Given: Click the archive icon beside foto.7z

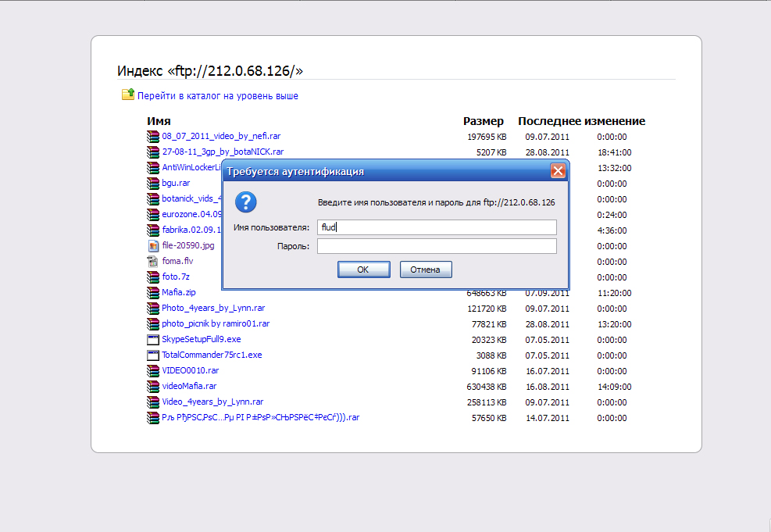Looking at the screenshot, I should 153,277.
